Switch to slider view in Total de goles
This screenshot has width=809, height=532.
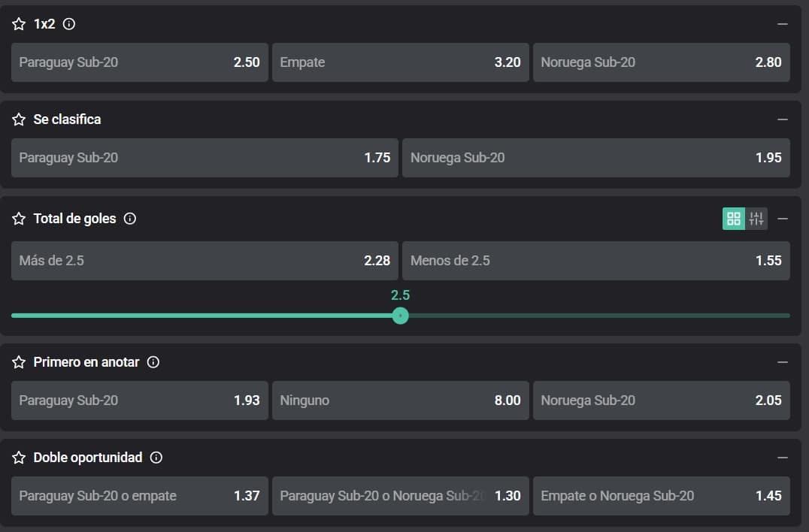click(x=756, y=219)
